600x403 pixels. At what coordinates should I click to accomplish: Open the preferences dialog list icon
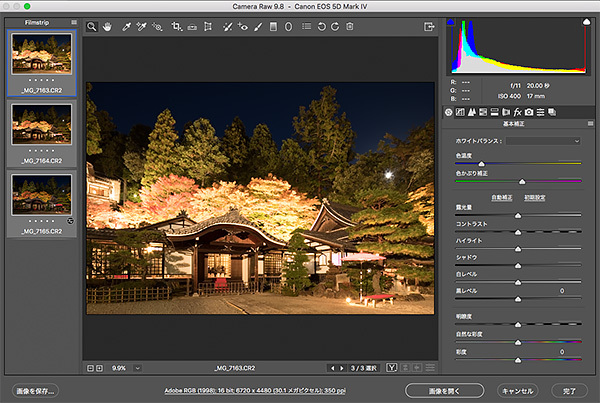[307, 26]
